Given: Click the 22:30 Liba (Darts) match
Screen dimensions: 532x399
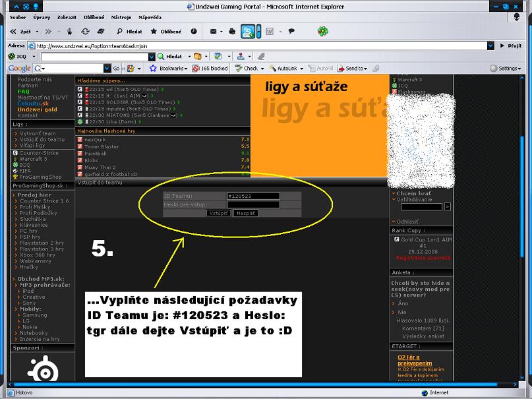Looking at the screenshot, I should [x=112, y=122].
